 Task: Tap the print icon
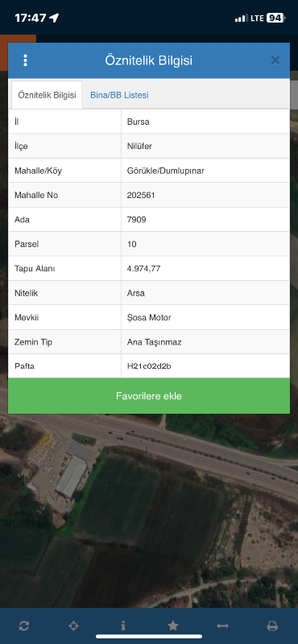coord(272,626)
